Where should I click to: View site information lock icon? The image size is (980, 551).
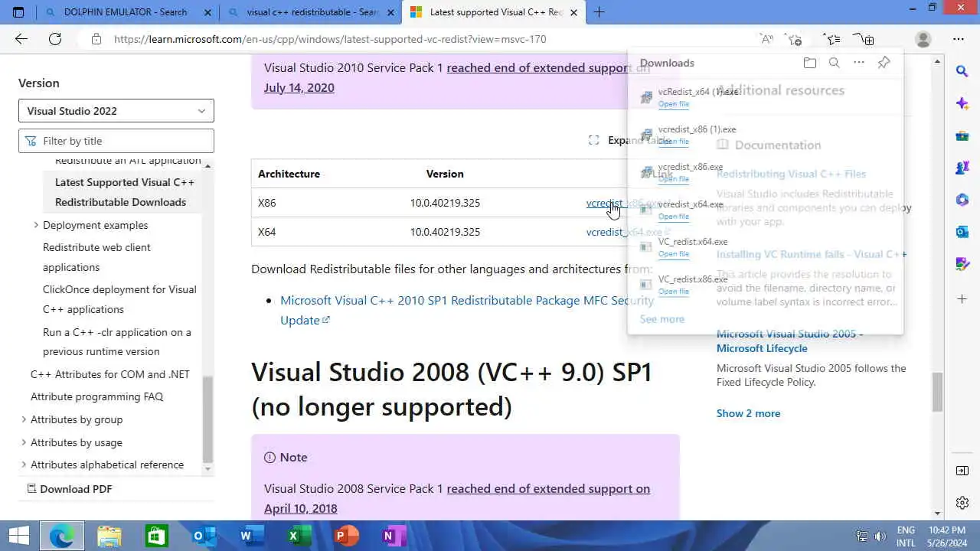pyautogui.click(x=96, y=39)
